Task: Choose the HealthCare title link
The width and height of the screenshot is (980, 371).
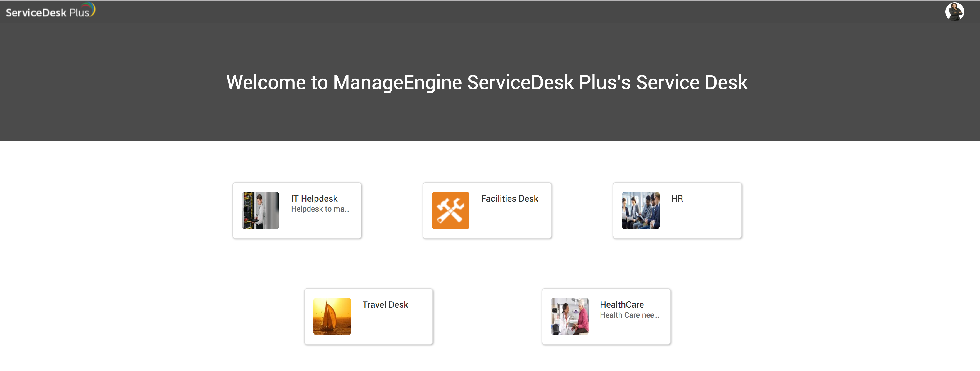Action: coord(622,304)
